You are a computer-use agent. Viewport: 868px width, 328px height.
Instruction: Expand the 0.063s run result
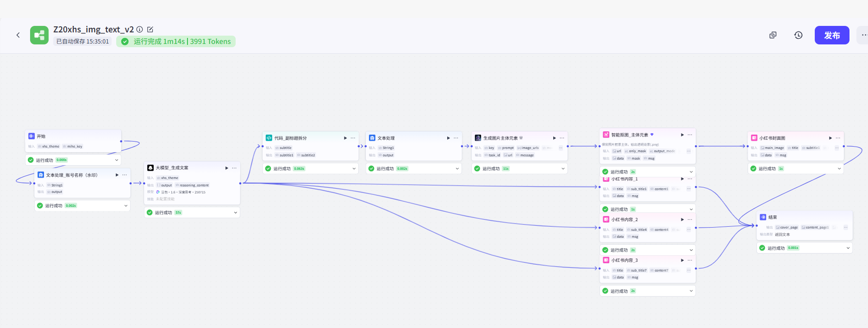point(354,169)
